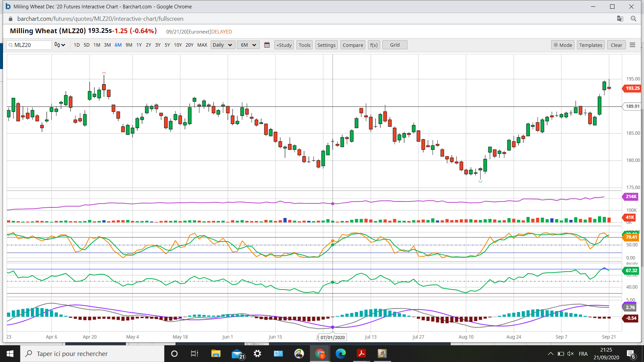Toggle the Grid display button

pyautogui.click(x=394, y=45)
